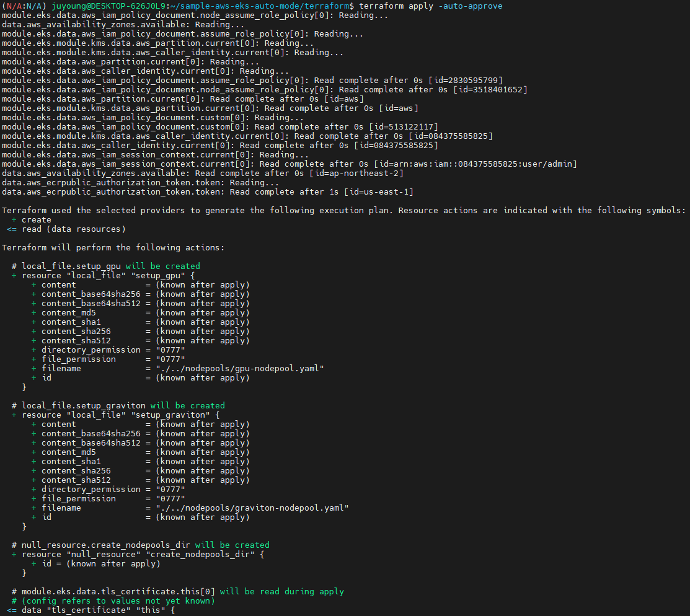Click the data "tls_certificate" "this" line
The image size is (690, 616).
(91, 610)
